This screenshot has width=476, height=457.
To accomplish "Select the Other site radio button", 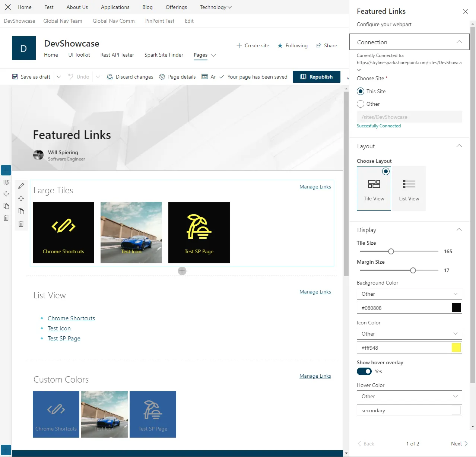I will tap(361, 104).
